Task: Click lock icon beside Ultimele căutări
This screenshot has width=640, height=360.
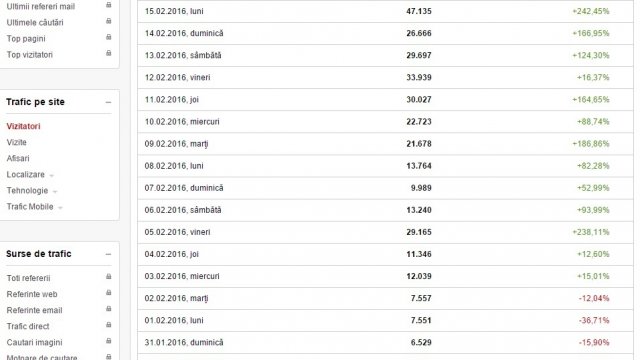Action: click(109, 21)
